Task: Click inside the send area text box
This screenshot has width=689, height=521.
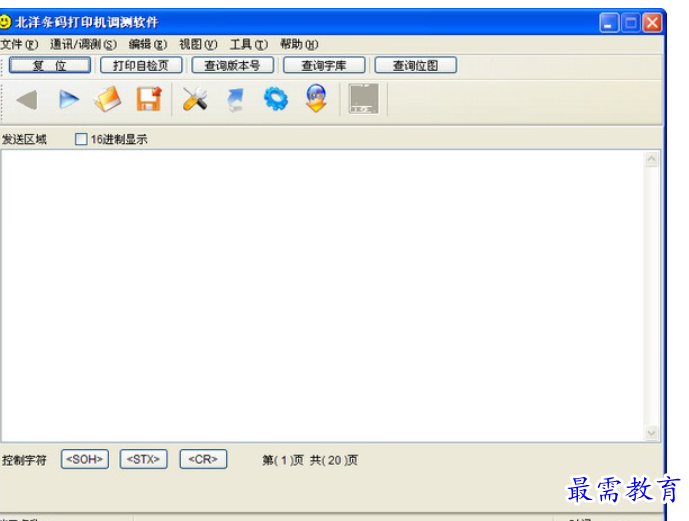Action: coord(323,296)
